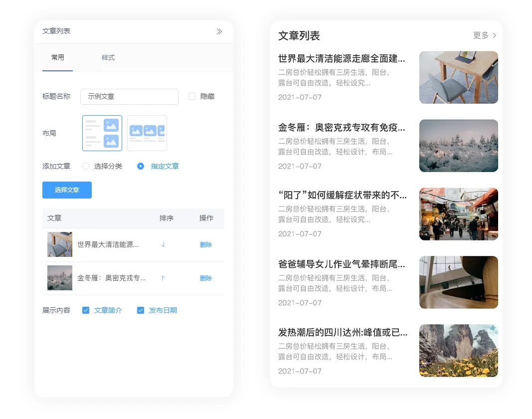Choose the list layout with side thumbnails
This screenshot has height=419, width=532.
coord(102,133)
